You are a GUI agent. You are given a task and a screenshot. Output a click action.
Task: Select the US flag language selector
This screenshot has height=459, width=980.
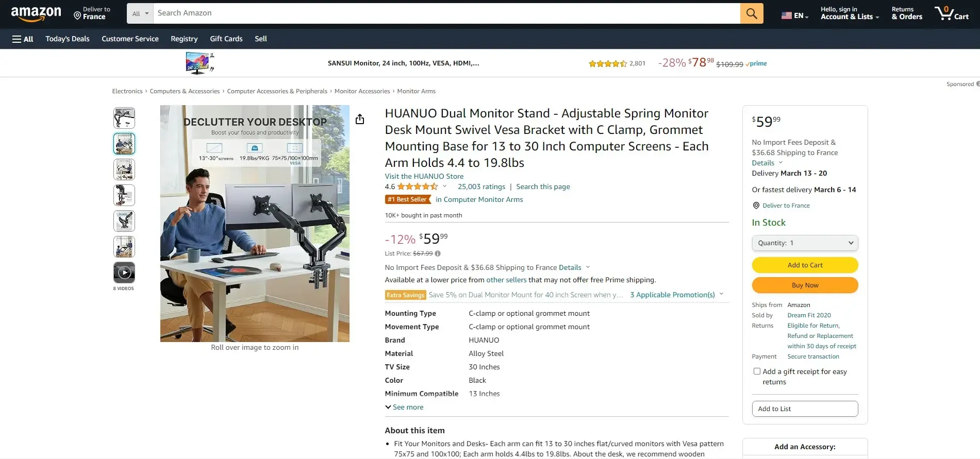795,15
